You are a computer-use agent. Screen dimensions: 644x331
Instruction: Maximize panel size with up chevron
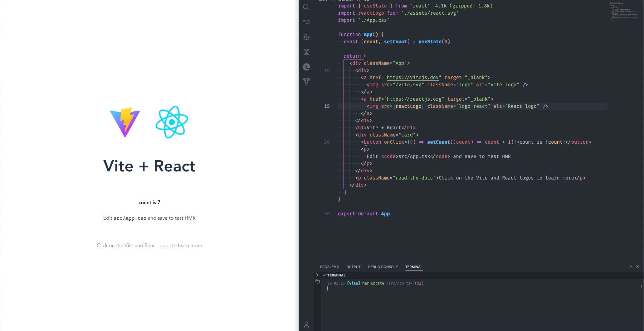(x=631, y=266)
